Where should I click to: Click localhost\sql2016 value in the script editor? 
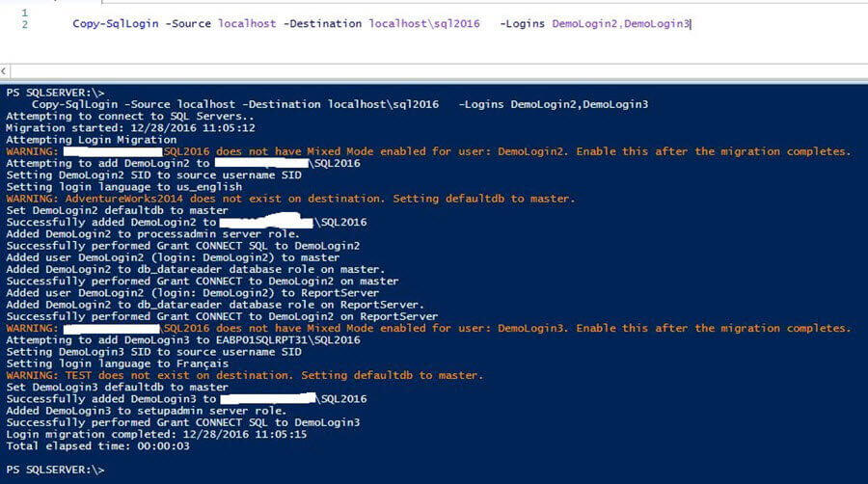(x=424, y=23)
